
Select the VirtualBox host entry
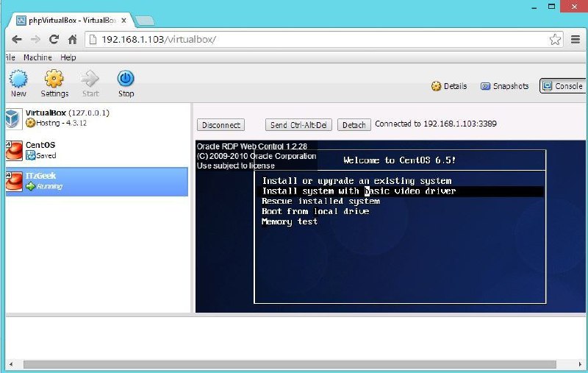pyautogui.click(x=97, y=118)
